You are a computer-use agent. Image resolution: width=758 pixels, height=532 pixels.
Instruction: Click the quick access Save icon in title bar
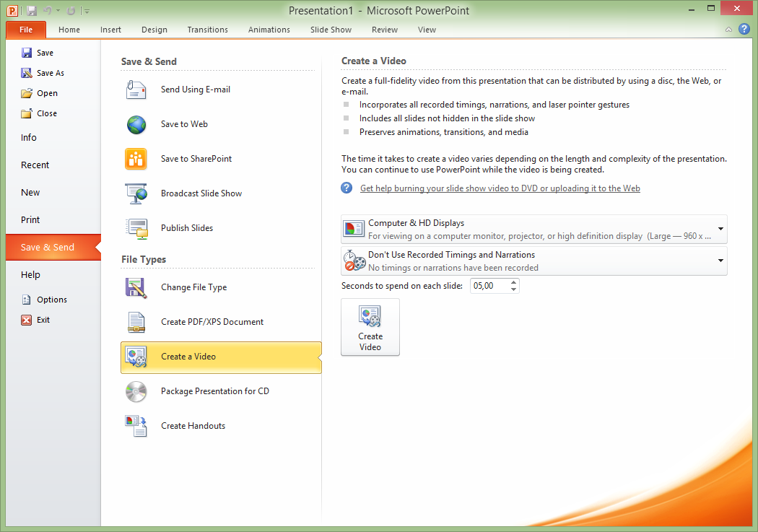(x=32, y=11)
